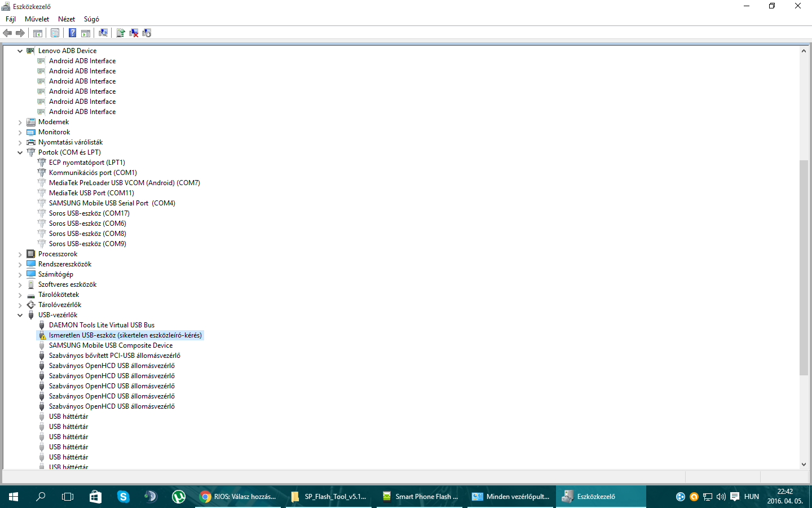The image size is (812, 508).
Task: Open the Nézet menu
Action: 67,19
